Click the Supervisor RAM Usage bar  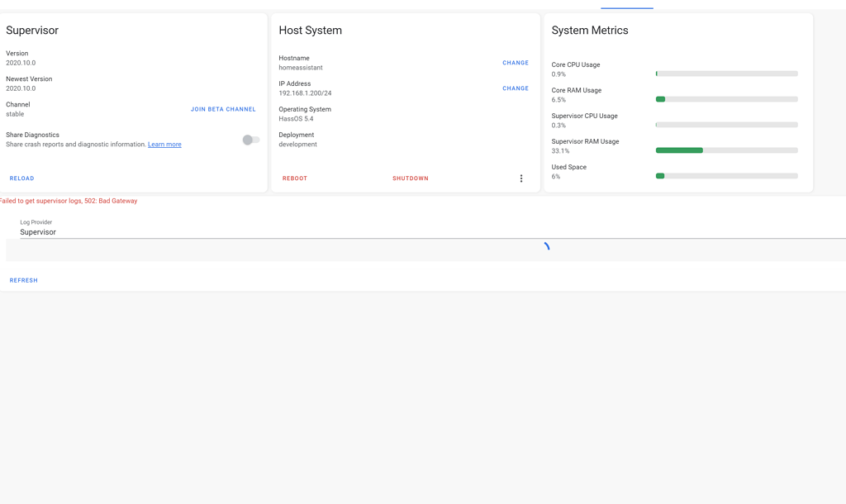coord(727,150)
